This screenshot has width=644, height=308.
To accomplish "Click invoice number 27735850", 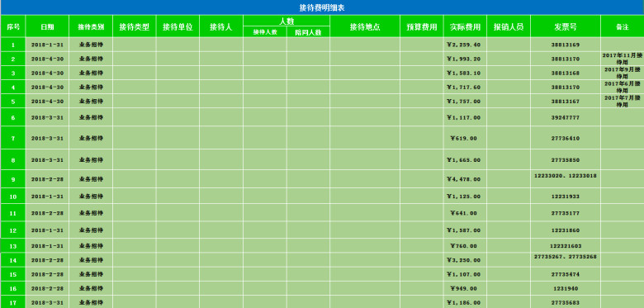I will click(566, 159).
